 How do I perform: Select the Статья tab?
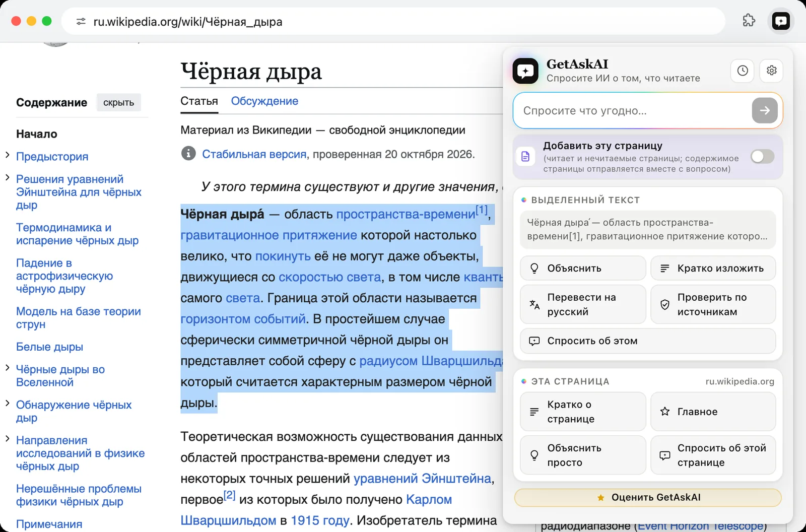coord(199,101)
